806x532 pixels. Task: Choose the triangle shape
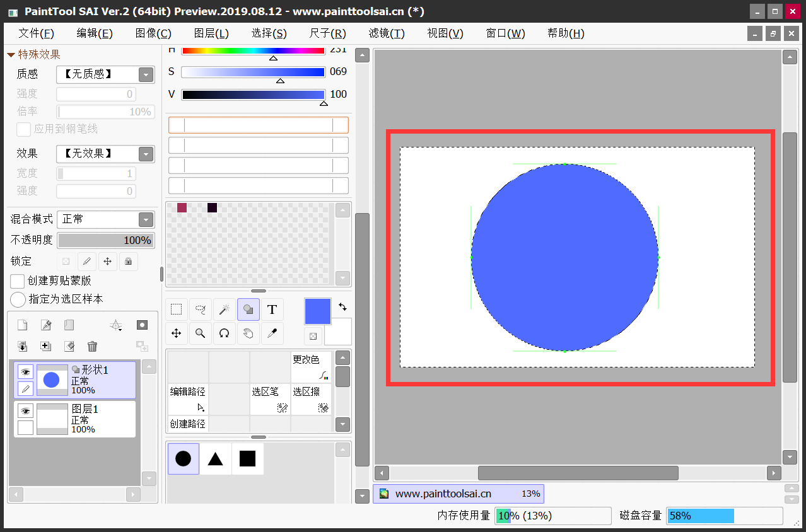pos(216,458)
